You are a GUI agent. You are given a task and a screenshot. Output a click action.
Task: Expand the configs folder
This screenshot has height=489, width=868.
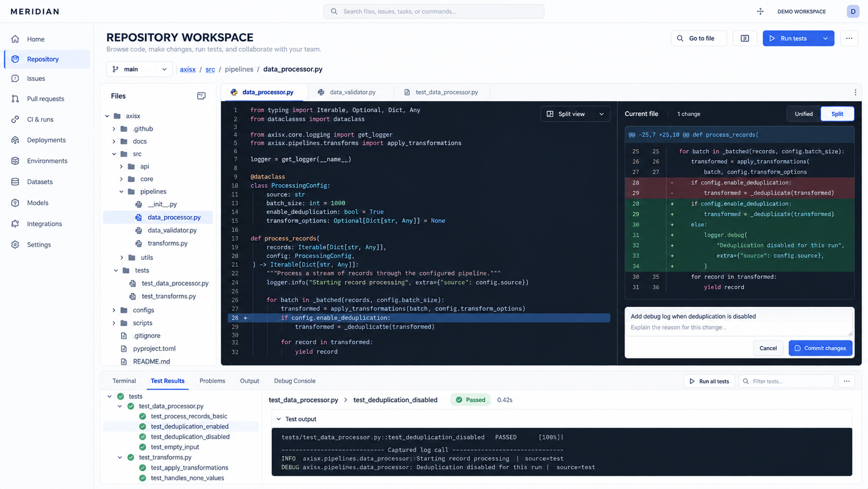[x=114, y=310]
